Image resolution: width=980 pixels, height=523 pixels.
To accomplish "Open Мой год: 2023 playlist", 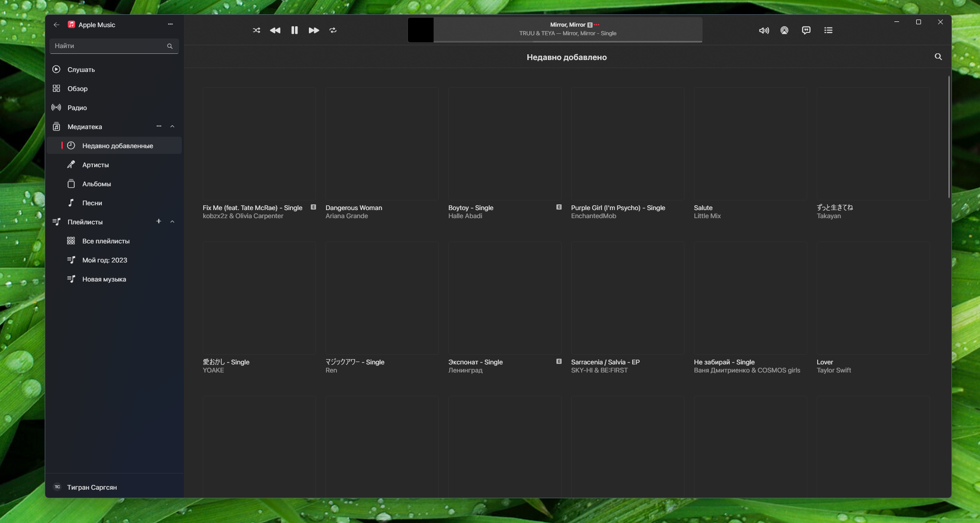I will click(x=105, y=260).
